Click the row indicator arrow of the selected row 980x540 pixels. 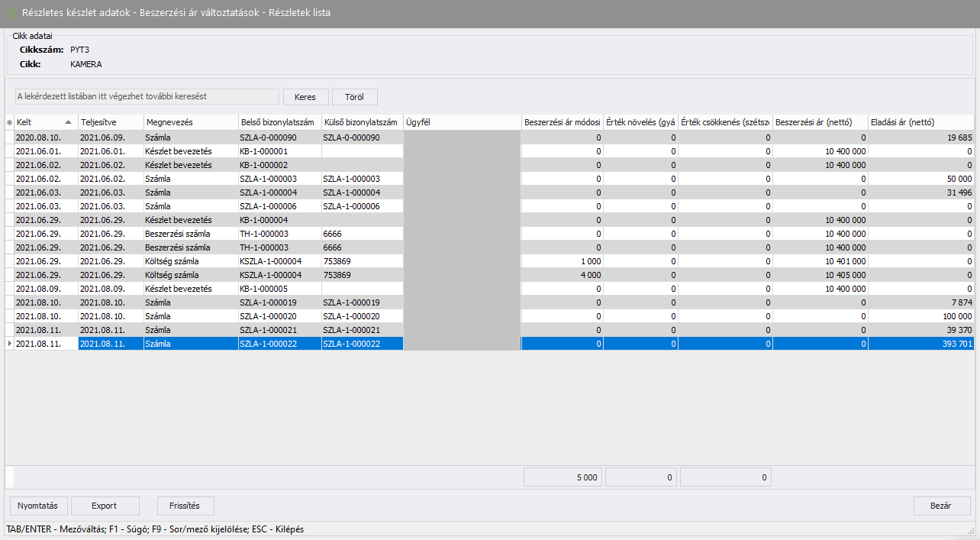click(x=10, y=344)
